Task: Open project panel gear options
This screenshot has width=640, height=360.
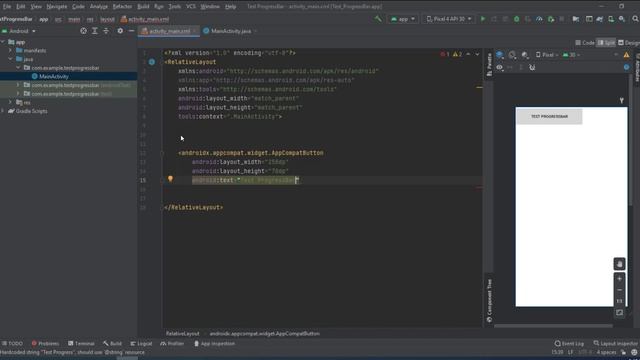Action: (x=120, y=31)
